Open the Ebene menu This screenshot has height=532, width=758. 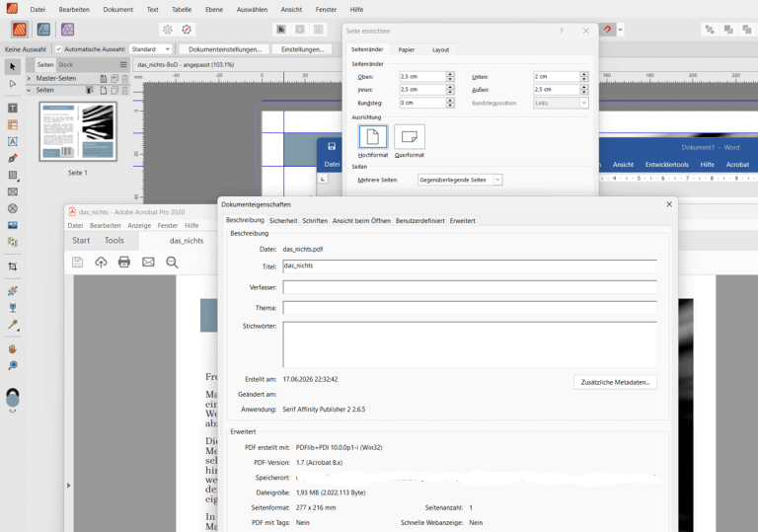(x=213, y=9)
